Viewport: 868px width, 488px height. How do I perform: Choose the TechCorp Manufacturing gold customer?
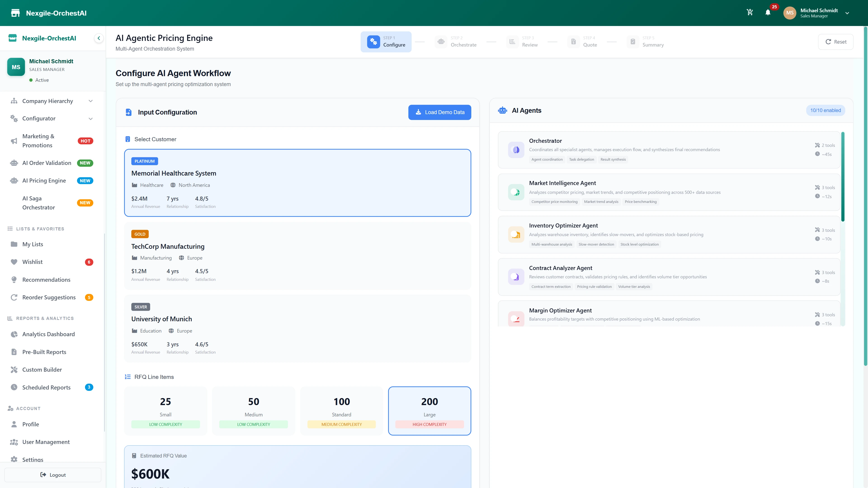coord(297,256)
